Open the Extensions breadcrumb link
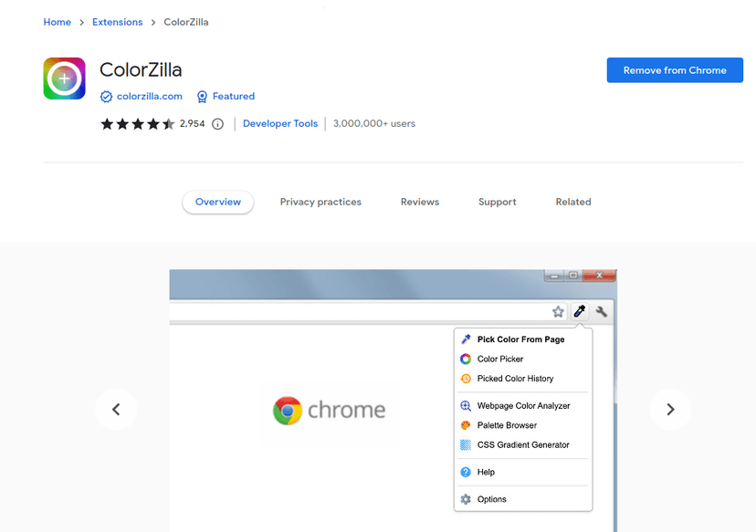 [x=118, y=22]
